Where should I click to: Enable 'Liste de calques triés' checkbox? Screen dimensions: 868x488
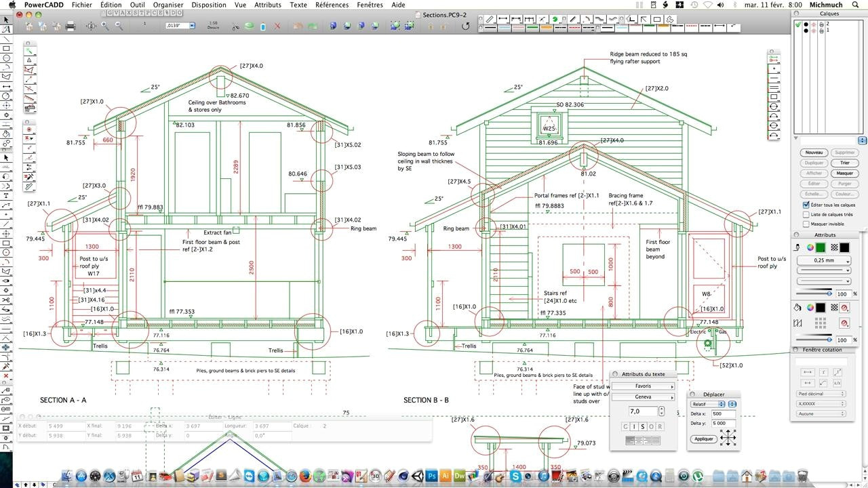806,214
